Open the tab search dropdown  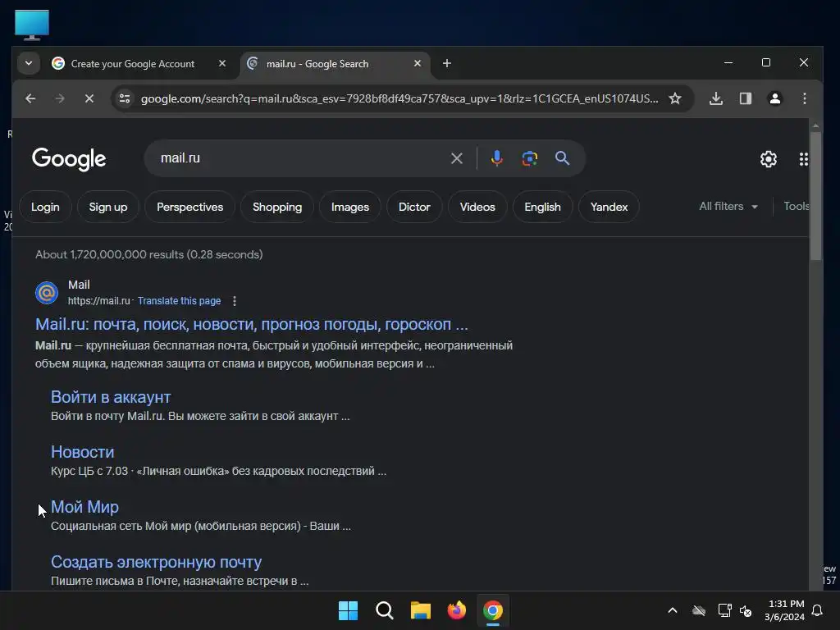(x=29, y=63)
